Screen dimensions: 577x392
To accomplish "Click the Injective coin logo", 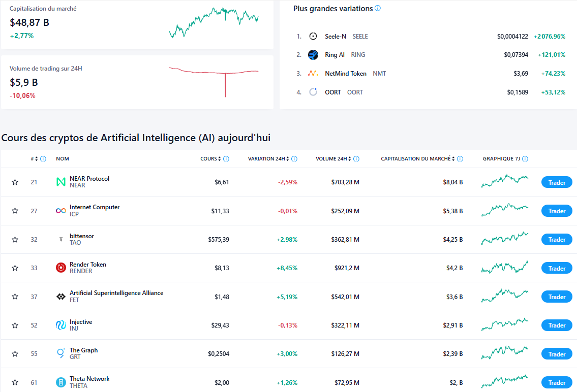I will click(61, 325).
